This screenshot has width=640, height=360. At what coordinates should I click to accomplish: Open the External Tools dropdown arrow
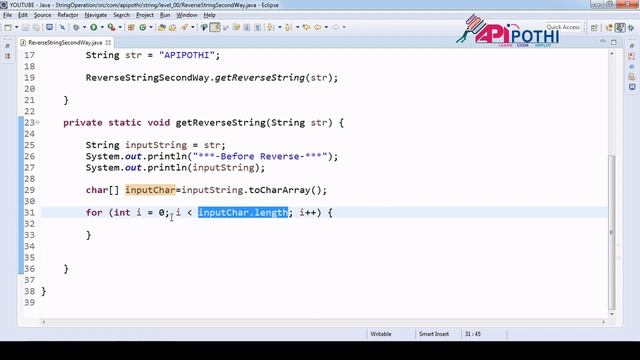click(x=120, y=27)
